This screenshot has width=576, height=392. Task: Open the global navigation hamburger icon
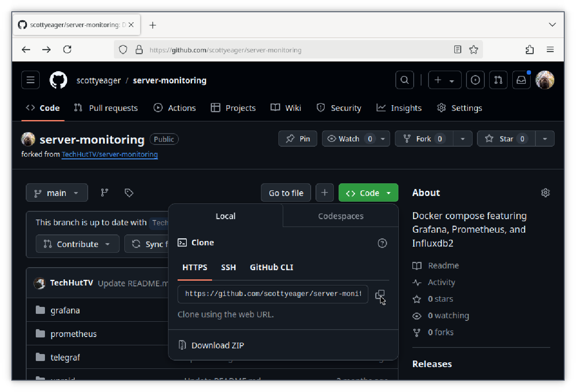coord(30,79)
